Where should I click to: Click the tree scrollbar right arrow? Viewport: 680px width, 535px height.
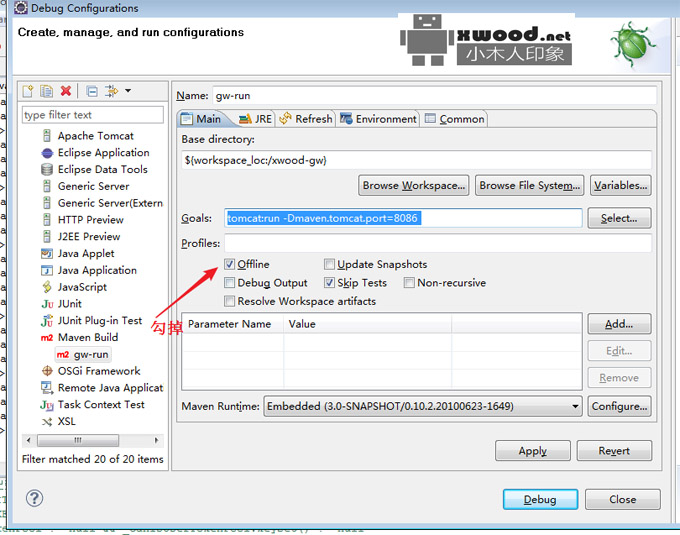click(157, 440)
